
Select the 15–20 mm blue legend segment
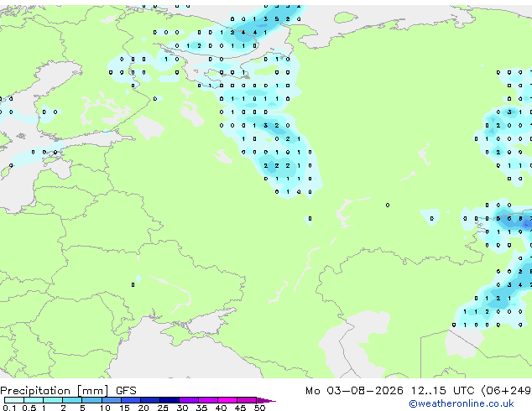131,400
